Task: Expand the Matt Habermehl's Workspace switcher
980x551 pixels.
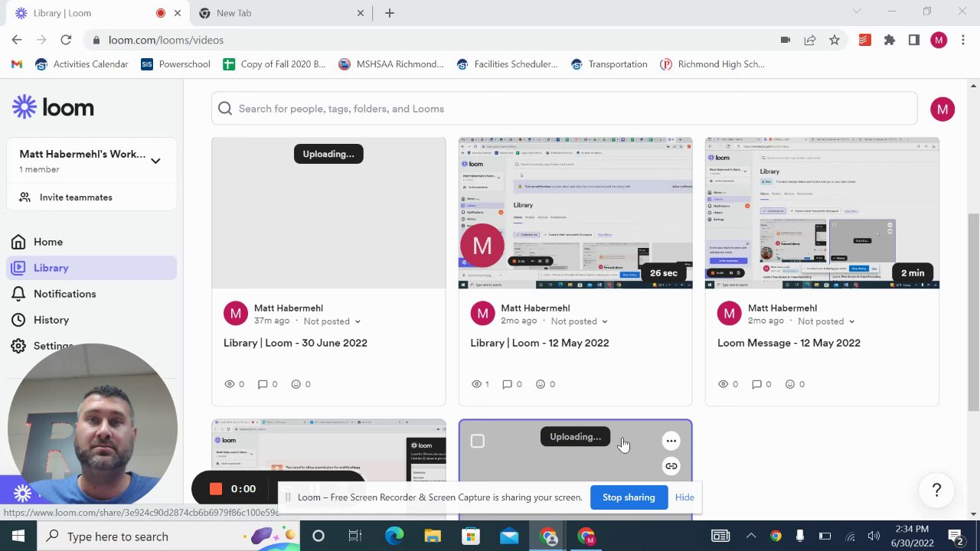Action: coord(155,161)
